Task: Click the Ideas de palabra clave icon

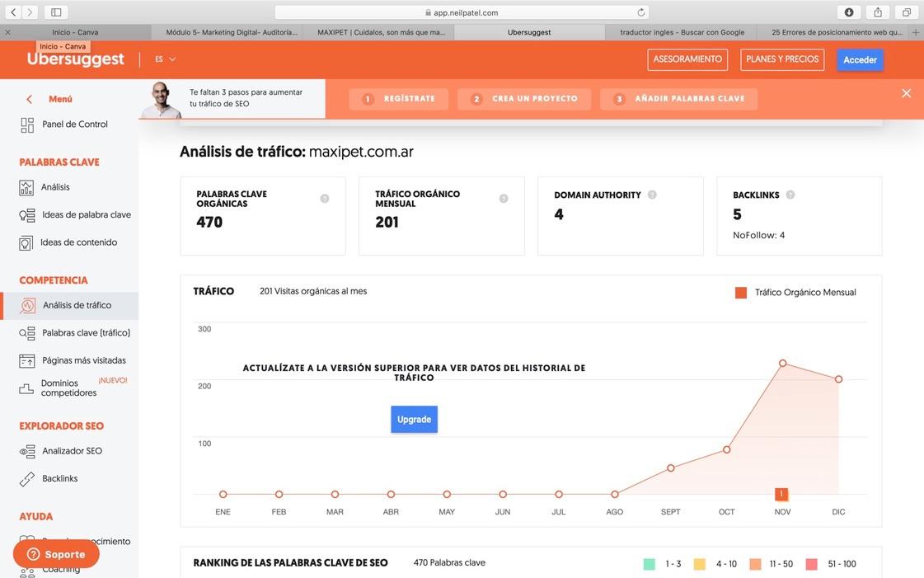Action: (x=27, y=215)
